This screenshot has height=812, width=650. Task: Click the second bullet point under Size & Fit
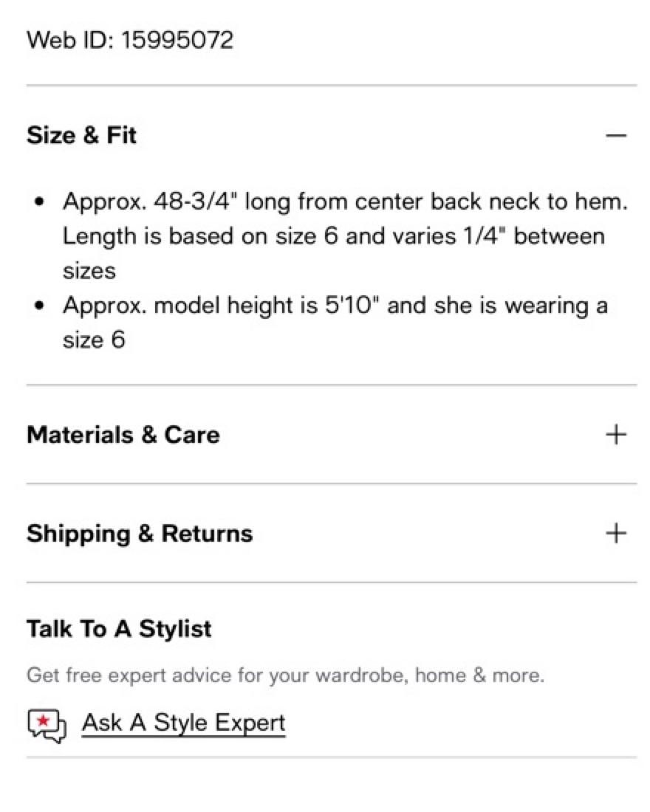(x=38, y=306)
